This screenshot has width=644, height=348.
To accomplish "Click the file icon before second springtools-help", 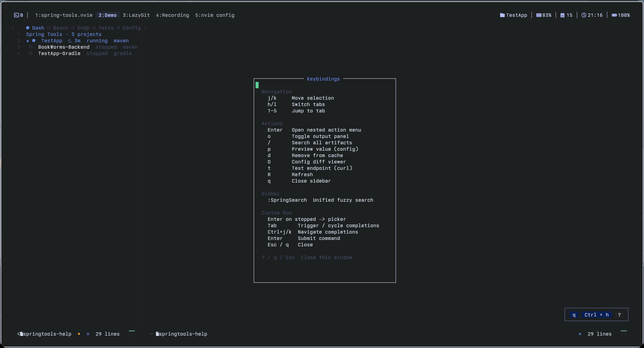I will point(157,334).
